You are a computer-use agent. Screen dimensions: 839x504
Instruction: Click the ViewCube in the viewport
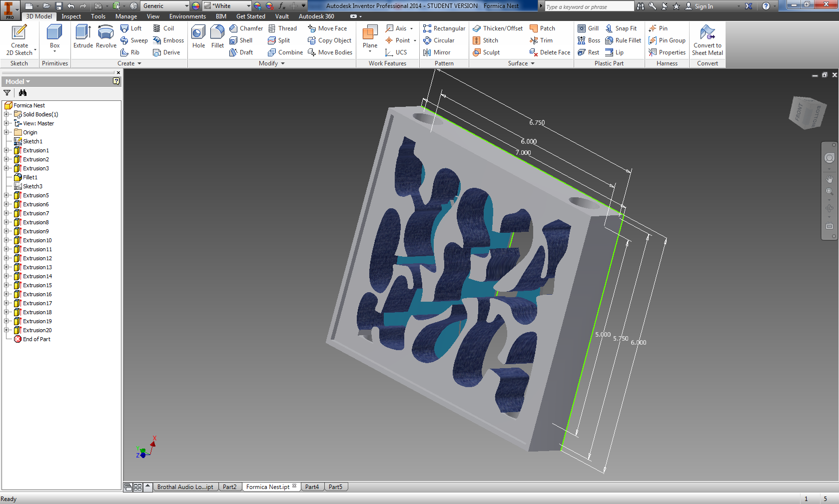[807, 113]
